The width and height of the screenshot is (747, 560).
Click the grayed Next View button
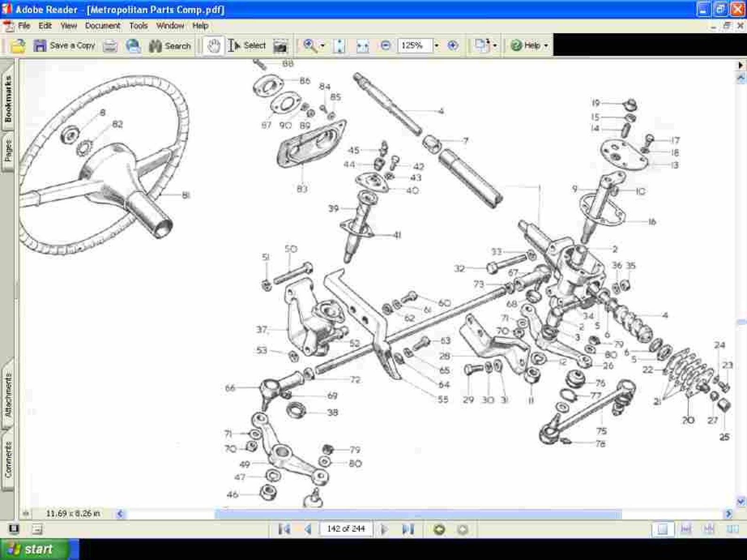462,529
